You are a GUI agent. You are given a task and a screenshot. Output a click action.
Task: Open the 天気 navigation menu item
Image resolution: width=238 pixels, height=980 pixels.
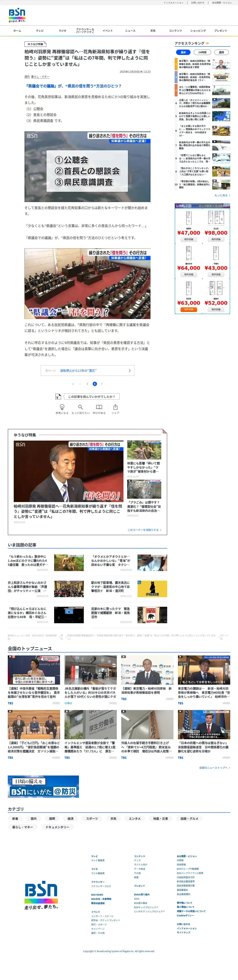click(153, 31)
